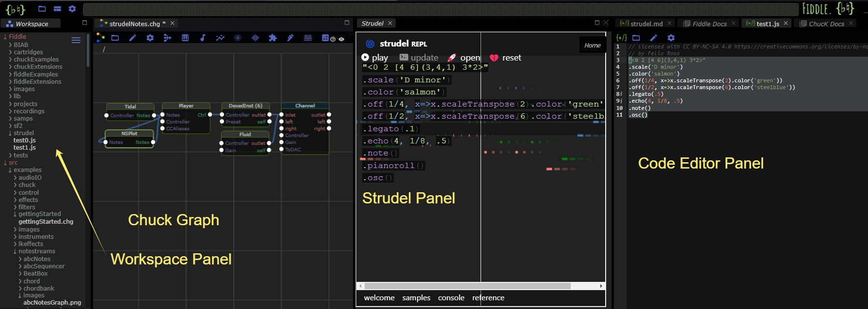868x309 pixels.
Task: Click the music note icon in graph toolbar
Action: 203,38
